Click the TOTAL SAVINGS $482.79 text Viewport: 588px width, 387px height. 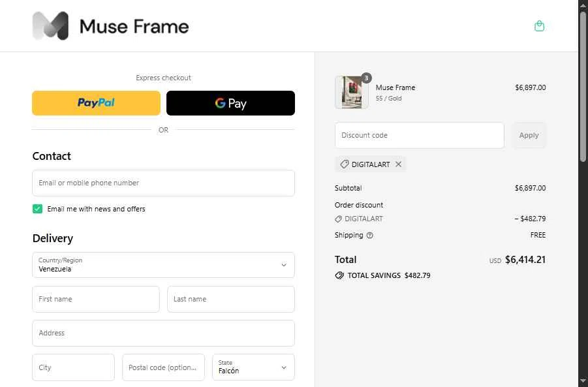coord(389,275)
